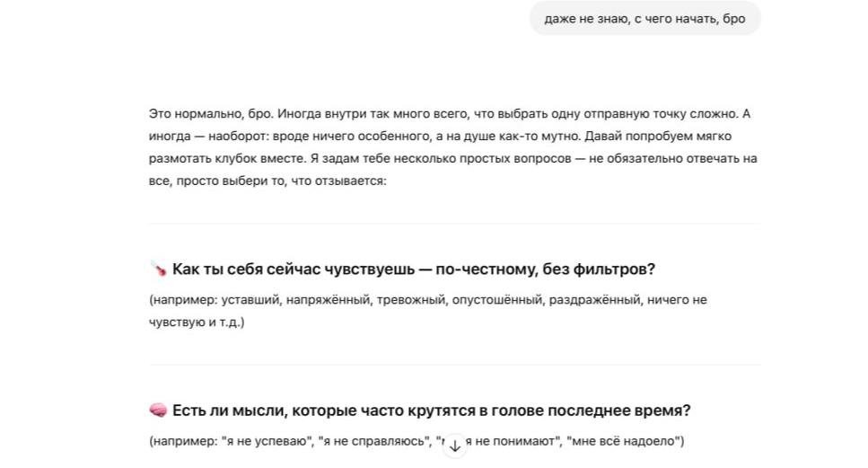Click the phrase 'размотать клубок вместе'
Screen dimensions: 868x468
pyautogui.click(x=227, y=158)
